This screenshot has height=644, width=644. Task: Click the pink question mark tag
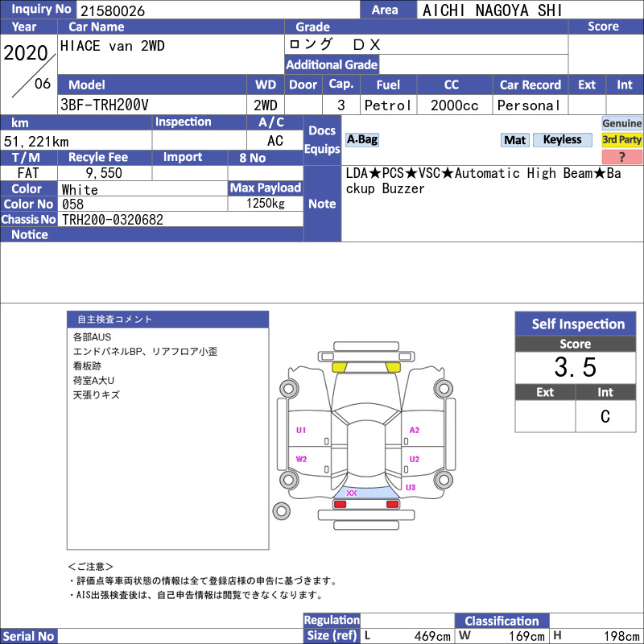tap(621, 156)
